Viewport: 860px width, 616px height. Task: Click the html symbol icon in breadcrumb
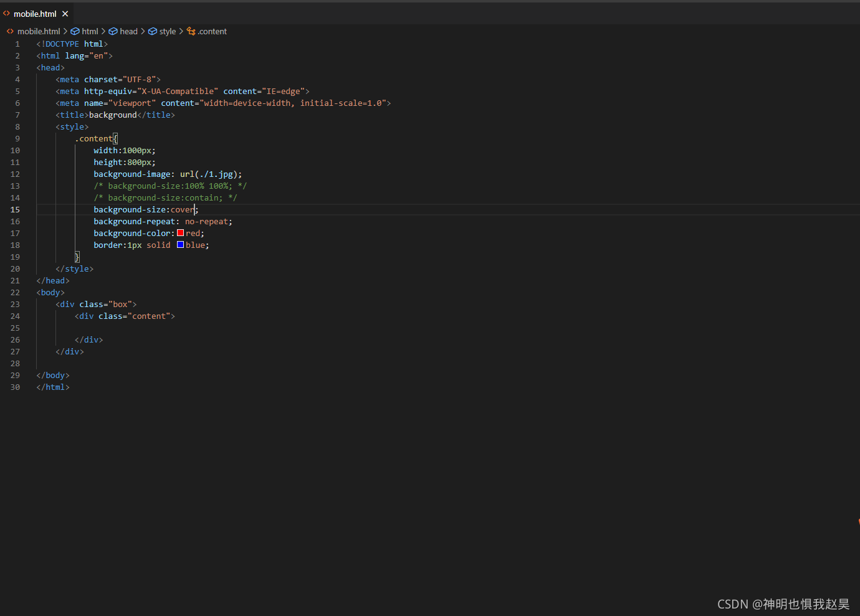coord(75,31)
